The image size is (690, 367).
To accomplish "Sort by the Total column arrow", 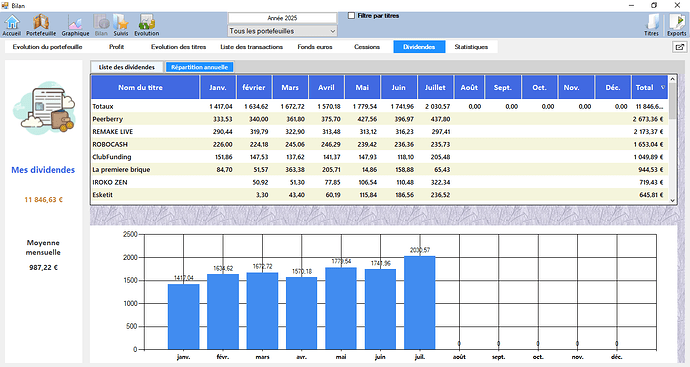I will pos(663,88).
